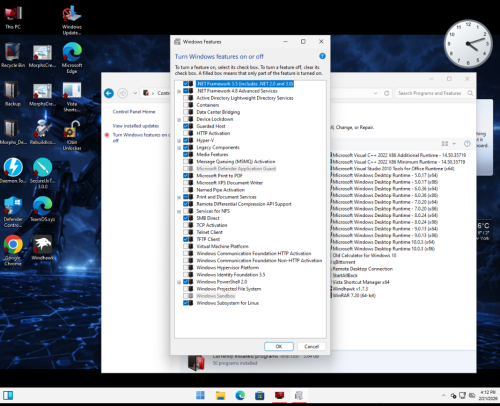The width and height of the screenshot is (500, 406).
Task: Expand Device Lockdown tree node
Action: point(179,119)
